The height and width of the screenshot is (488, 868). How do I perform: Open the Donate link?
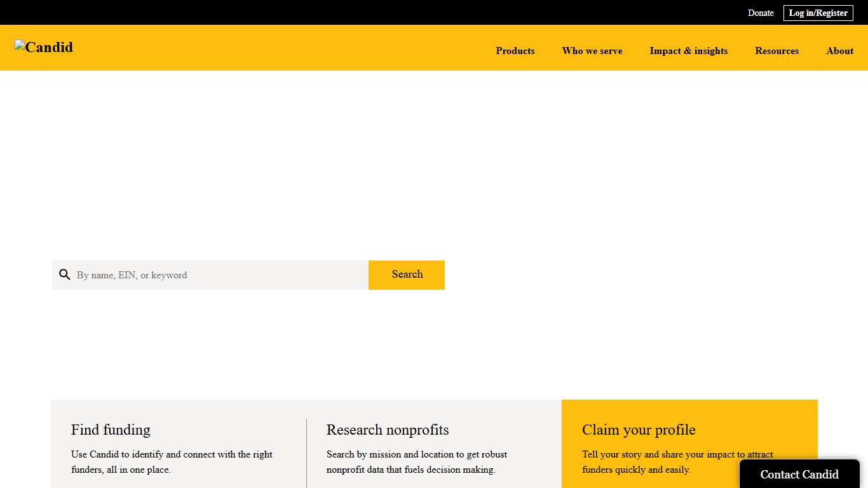click(x=760, y=13)
